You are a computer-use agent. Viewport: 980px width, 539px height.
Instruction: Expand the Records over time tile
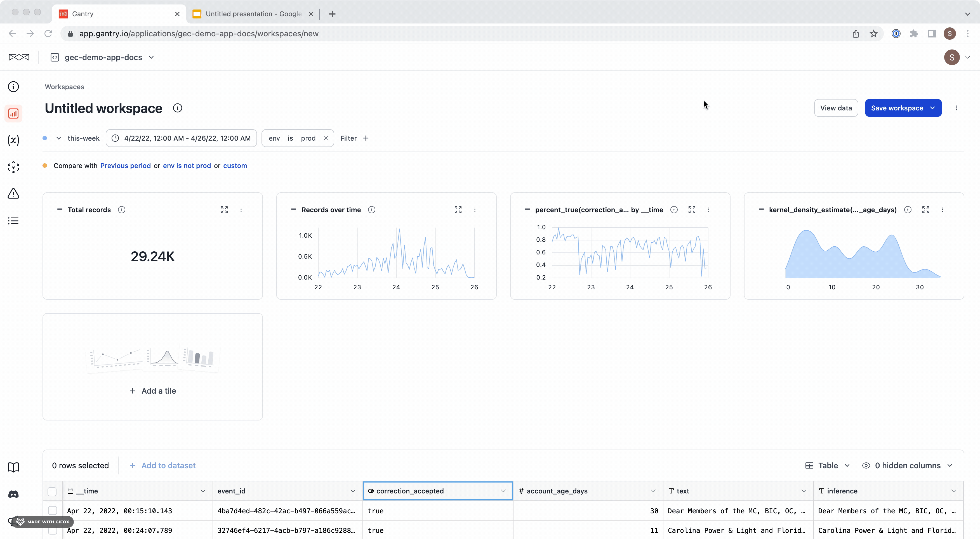click(x=458, y=210)
